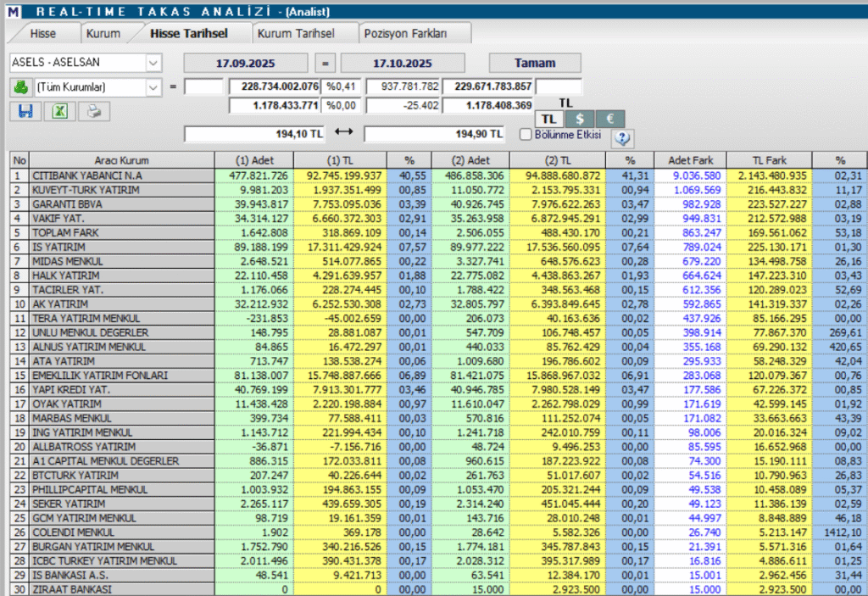Click the end date 17.10.2025 button

tap(403, 63)
